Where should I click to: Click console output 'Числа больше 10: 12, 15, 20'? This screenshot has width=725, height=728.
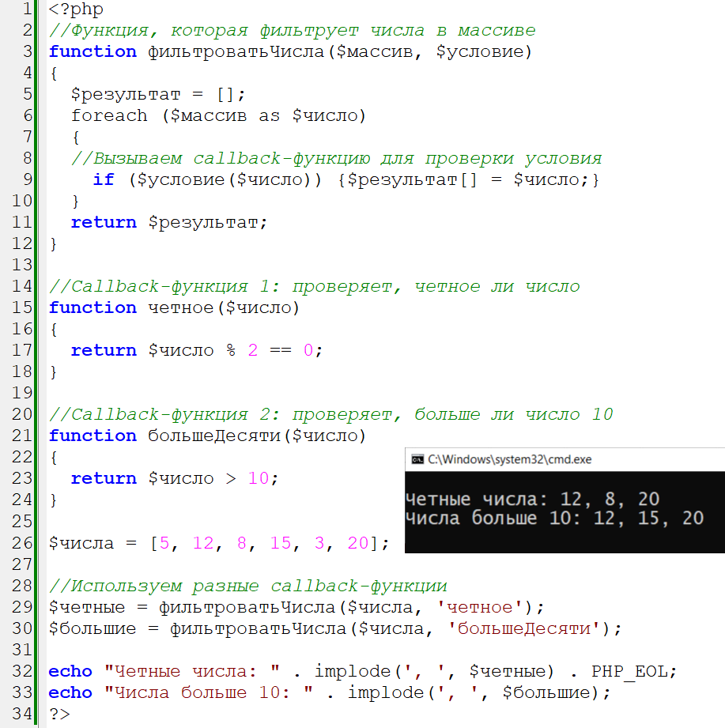coord(554,519)
